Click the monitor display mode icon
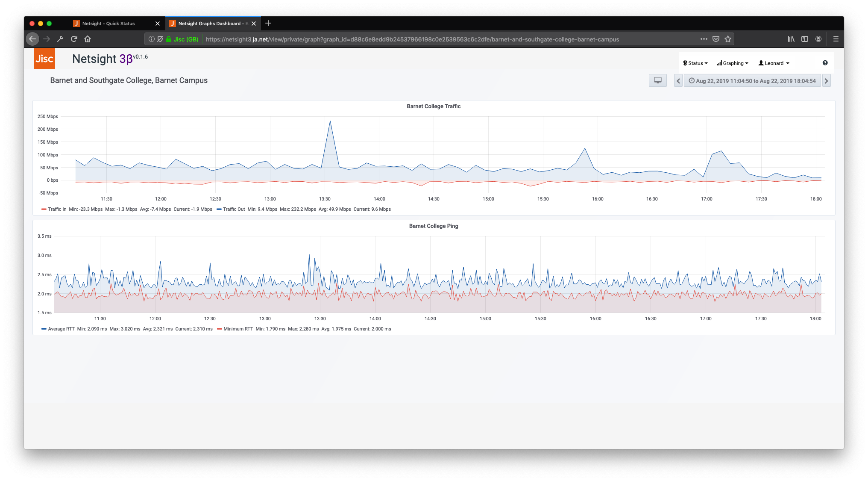Viewport: 868px width, 481px height. click(657, 80)
